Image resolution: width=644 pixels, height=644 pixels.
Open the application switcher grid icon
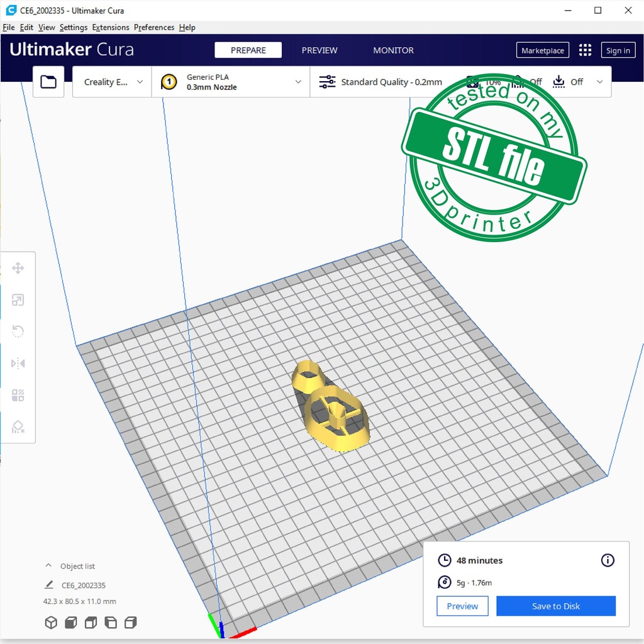[585, 50]
